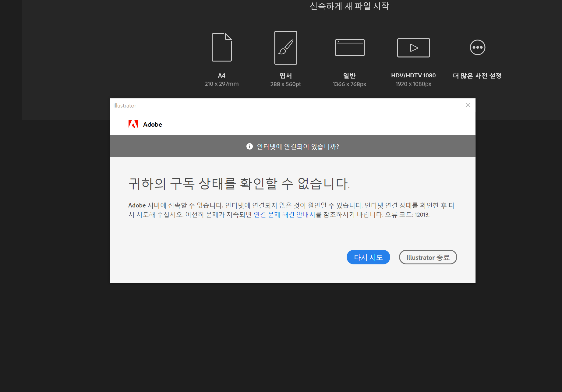Click the 210 x 297mm size label
This screenshot has height=392, width=562.
(221, 84)
